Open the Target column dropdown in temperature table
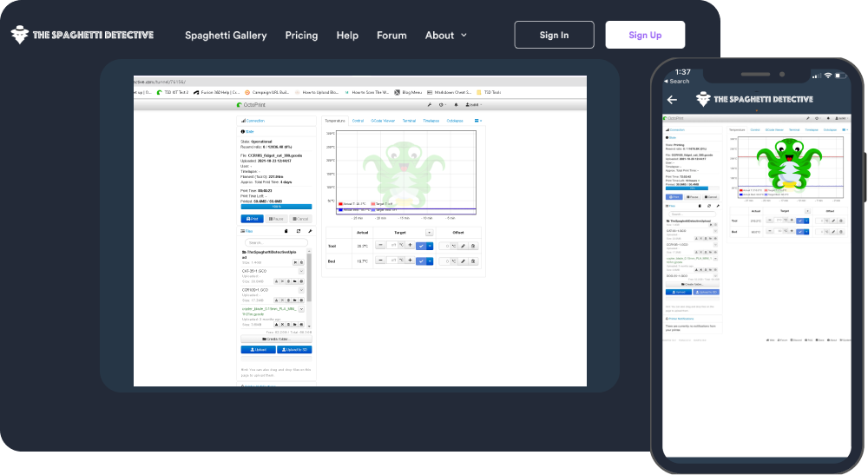Viewport: 868px width, 475px height. click(429, 233)
